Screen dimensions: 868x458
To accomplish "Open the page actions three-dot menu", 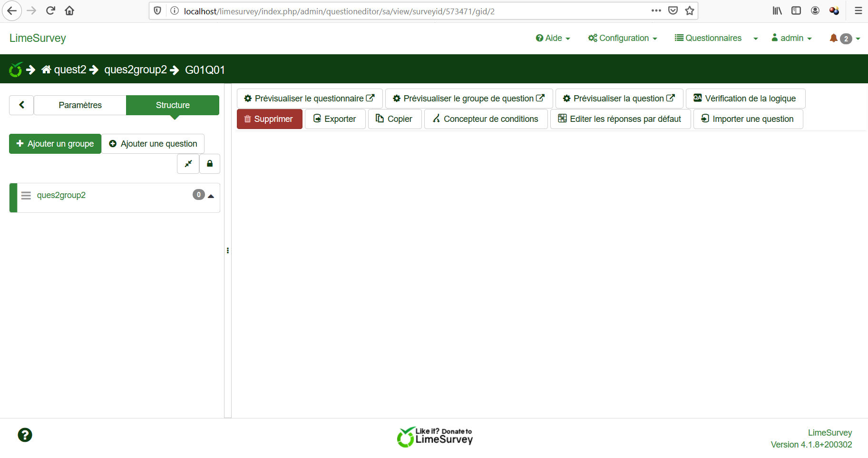I will pos(656,10).
